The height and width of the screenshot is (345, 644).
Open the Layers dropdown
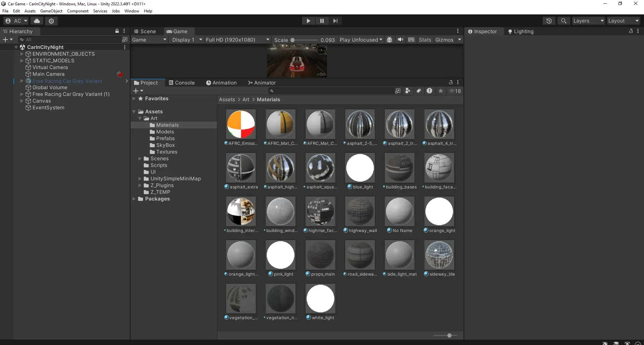(588, 21)
